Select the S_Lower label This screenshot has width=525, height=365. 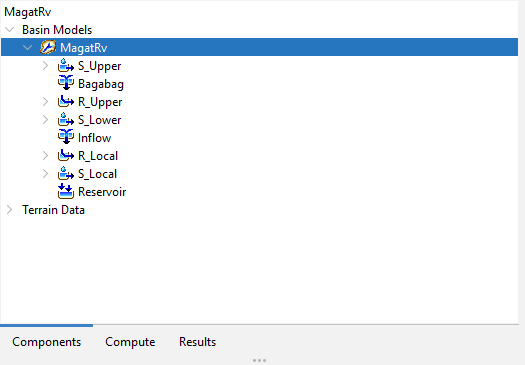(x=99, y=120)
